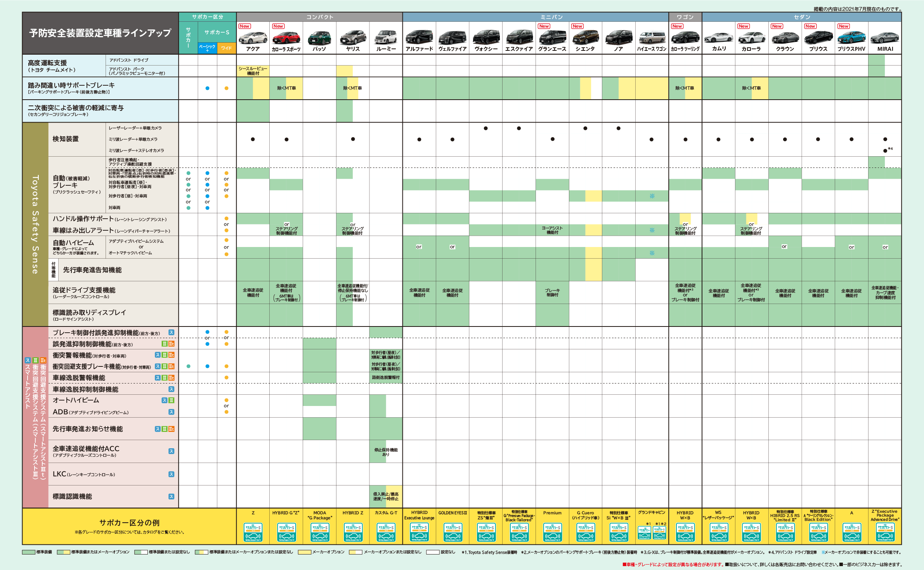Viewport: 924px width, 570px height.
Task: Click the 検知装置 row label
Action: (66, 139)
